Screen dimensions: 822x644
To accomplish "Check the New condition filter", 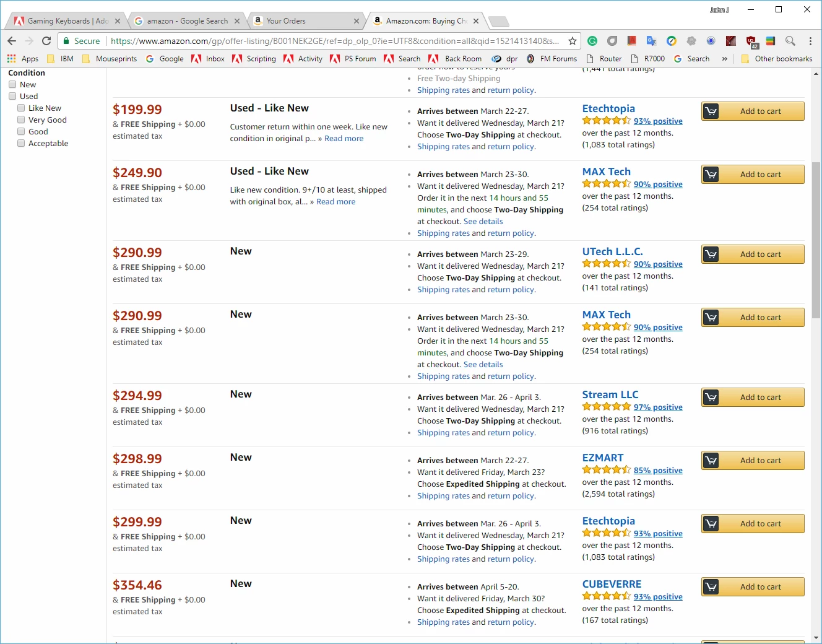I will tap(12, 84).
